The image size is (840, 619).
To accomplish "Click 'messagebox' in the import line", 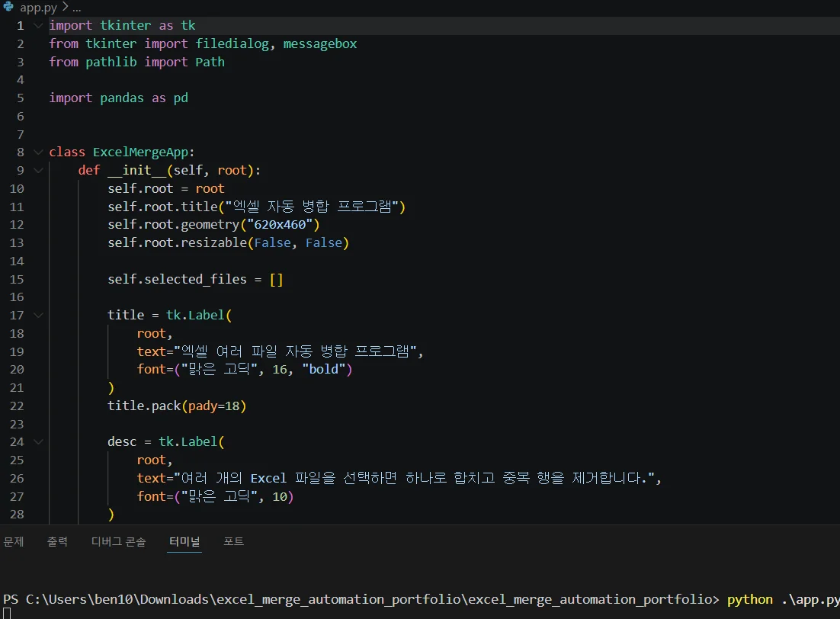I will click(x=320, y=44).
